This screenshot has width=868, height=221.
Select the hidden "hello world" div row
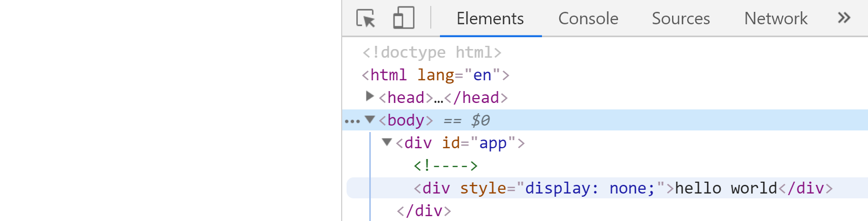tap(607, 188)
